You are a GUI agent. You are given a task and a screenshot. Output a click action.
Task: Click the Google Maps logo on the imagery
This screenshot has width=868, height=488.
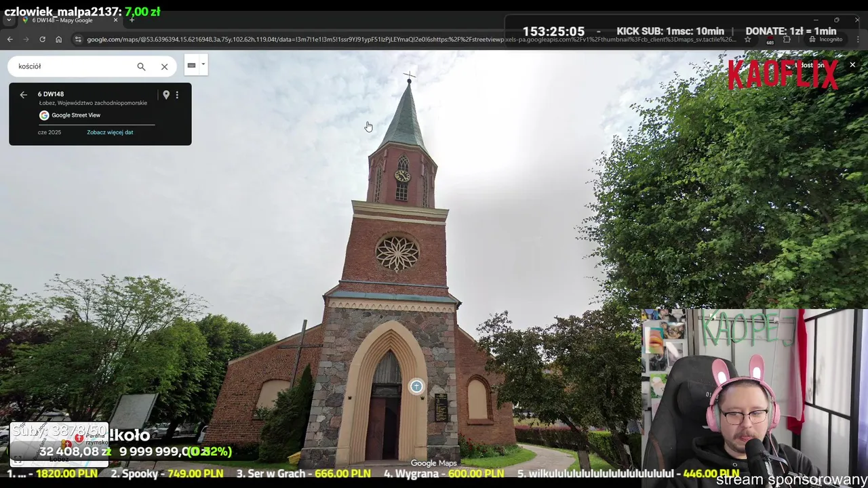[x=433, y=464]
